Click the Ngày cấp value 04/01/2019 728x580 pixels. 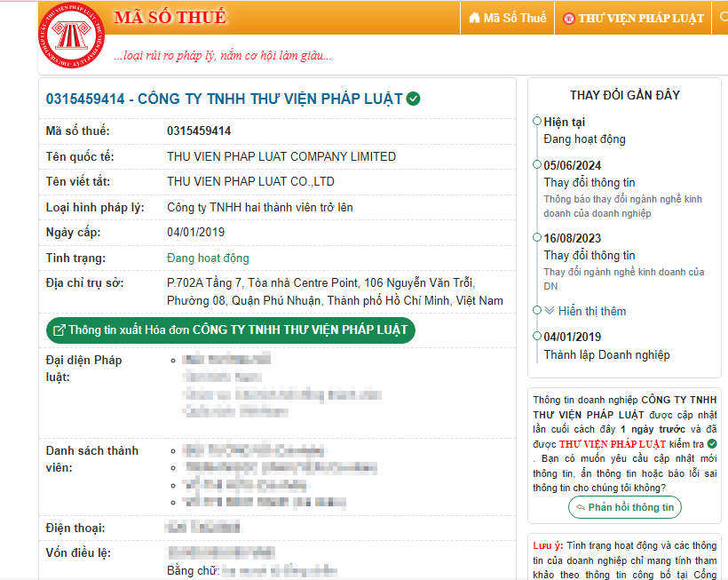(196, 232)
